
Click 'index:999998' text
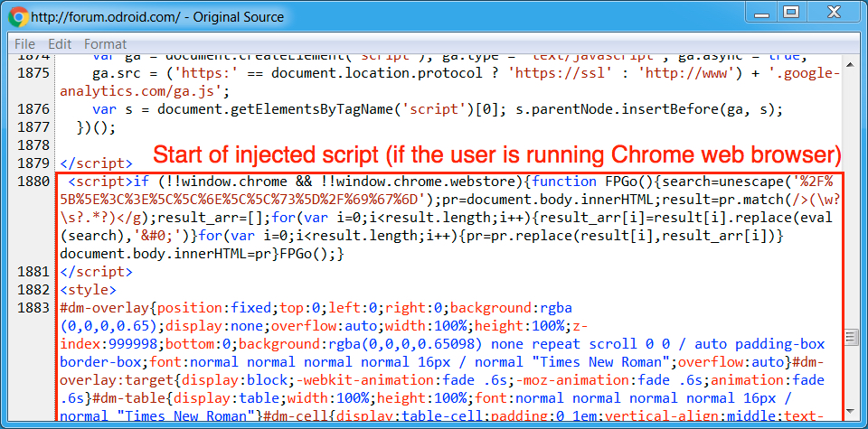109,344
